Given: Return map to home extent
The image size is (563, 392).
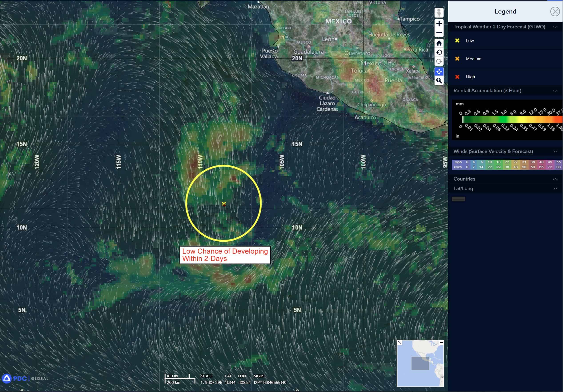Looking at the screenshot, I should tap(439, 43).
